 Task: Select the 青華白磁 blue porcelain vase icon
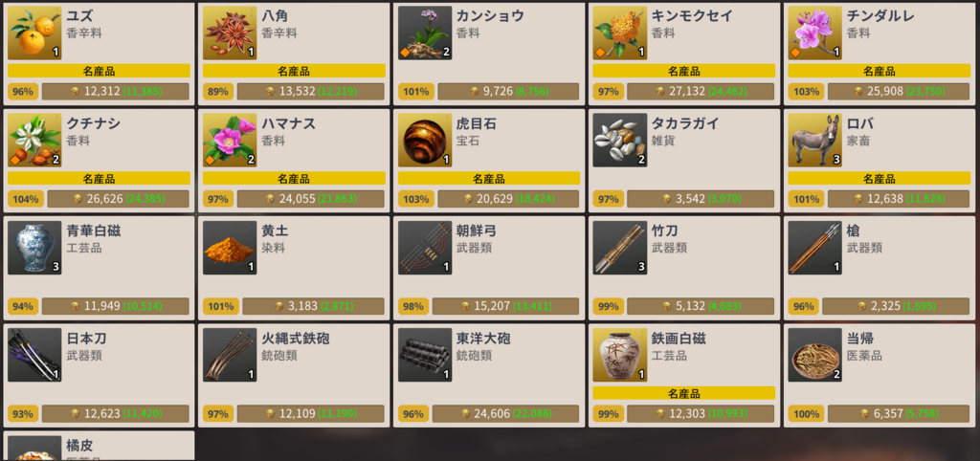click(34, 248)
